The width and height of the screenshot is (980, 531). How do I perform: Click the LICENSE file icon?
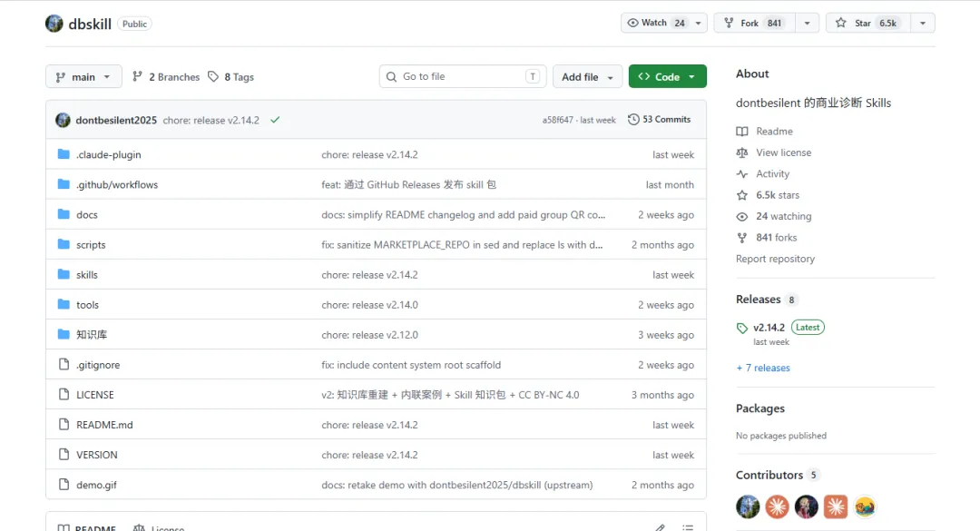(x=64, y=394)
